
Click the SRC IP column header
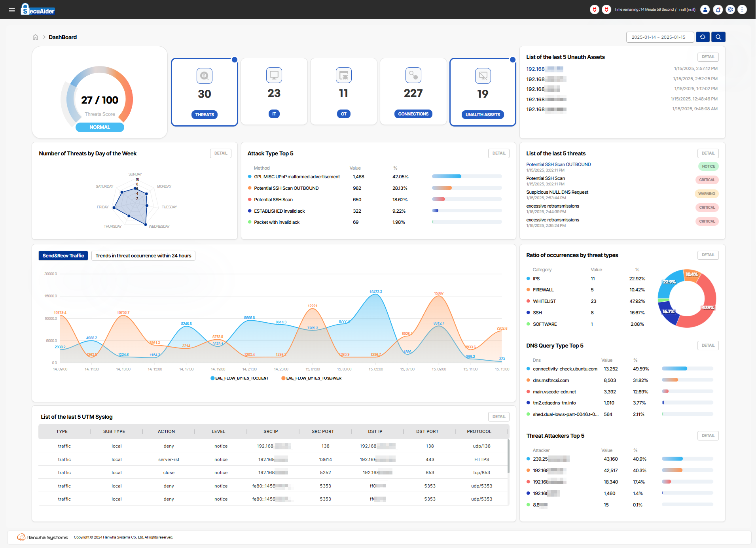pos(271,432)
